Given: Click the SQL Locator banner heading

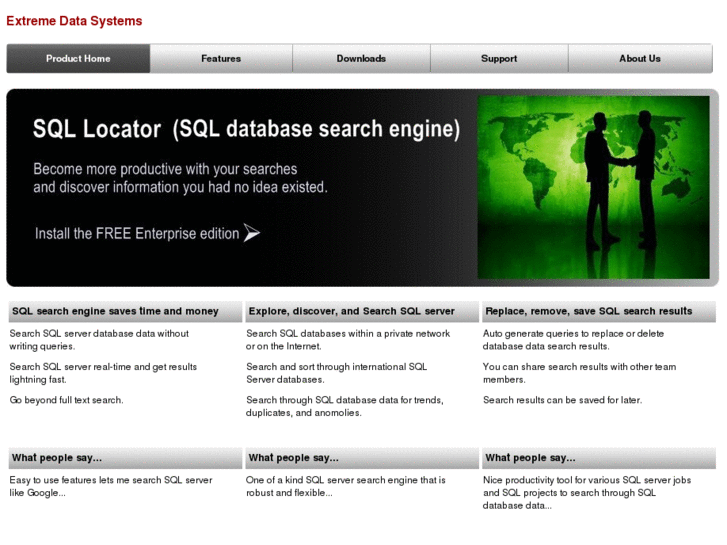Looking at the screenshot, I should [x=246, y=128].
